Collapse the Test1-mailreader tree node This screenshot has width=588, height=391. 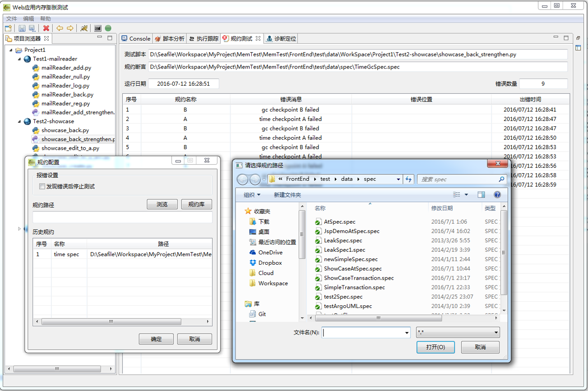tap(20, 59)
